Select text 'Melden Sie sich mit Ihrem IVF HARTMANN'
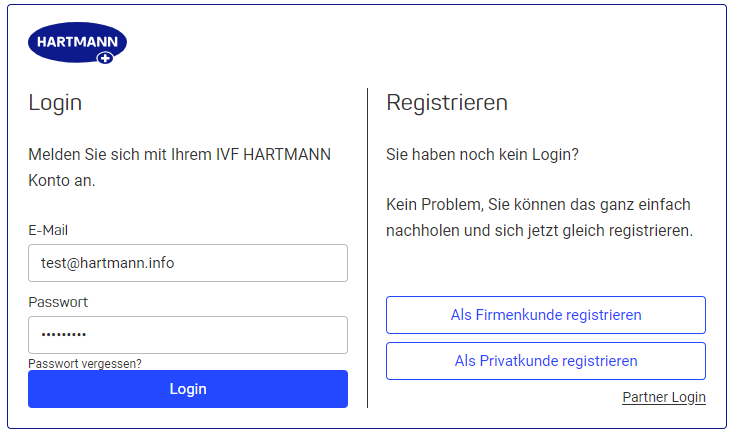Viewport: 731px width, 435px height. point(179,154)
